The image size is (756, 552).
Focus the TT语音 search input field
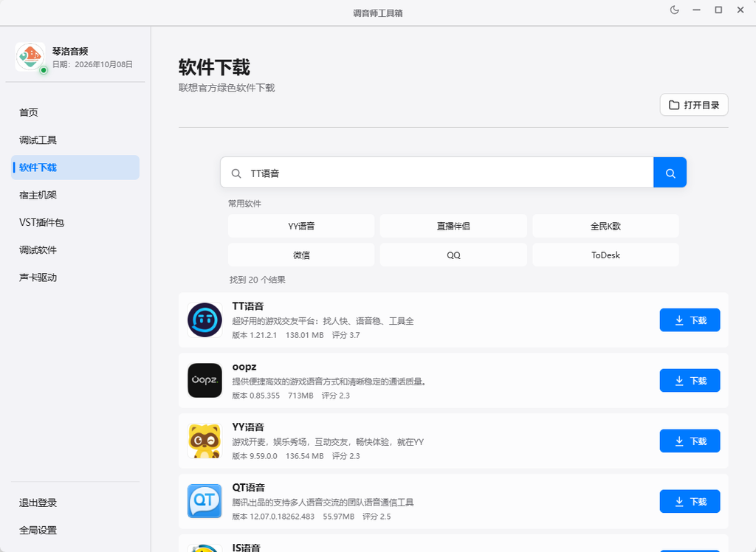[437, 173]
